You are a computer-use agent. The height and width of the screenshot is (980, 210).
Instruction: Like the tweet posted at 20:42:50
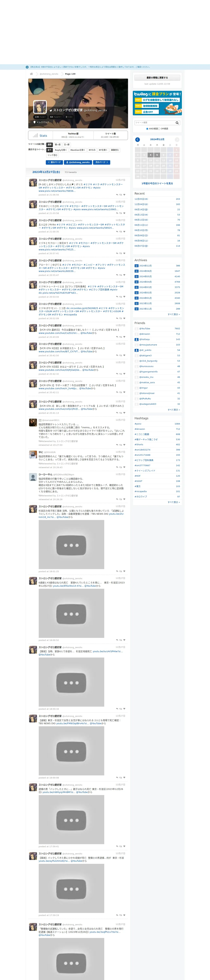[124, 355]
